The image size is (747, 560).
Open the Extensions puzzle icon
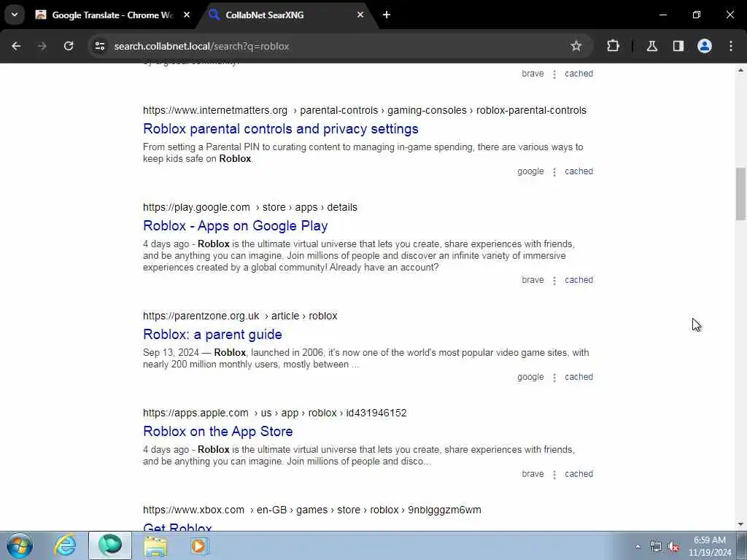pos(613,46)
